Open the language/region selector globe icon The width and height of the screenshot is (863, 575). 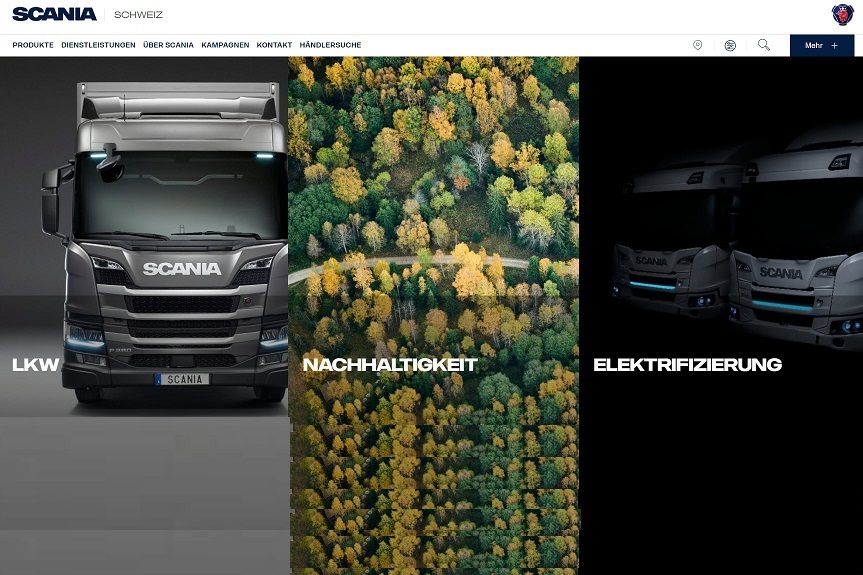click(x=730, y=45)
